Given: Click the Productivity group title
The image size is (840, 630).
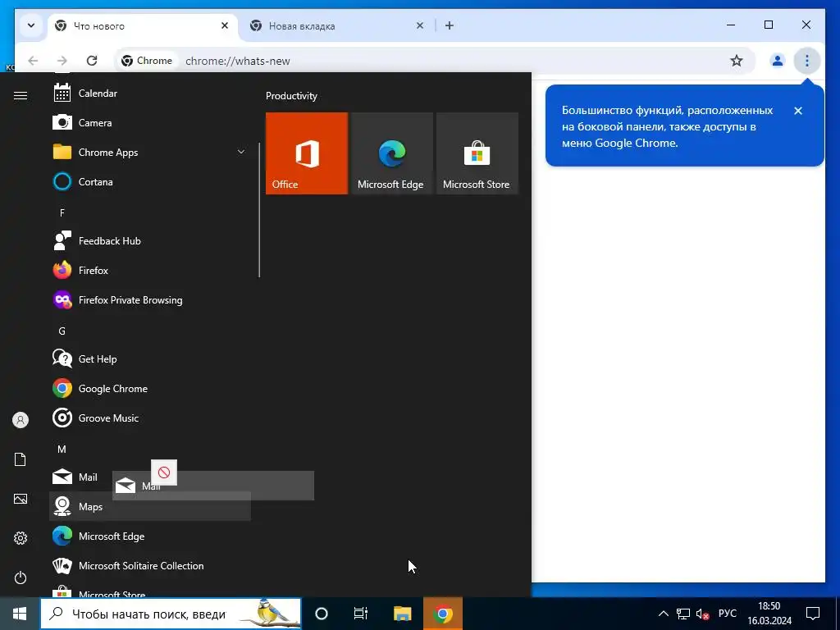Looking at the screenshot, I should pos(291,96).
